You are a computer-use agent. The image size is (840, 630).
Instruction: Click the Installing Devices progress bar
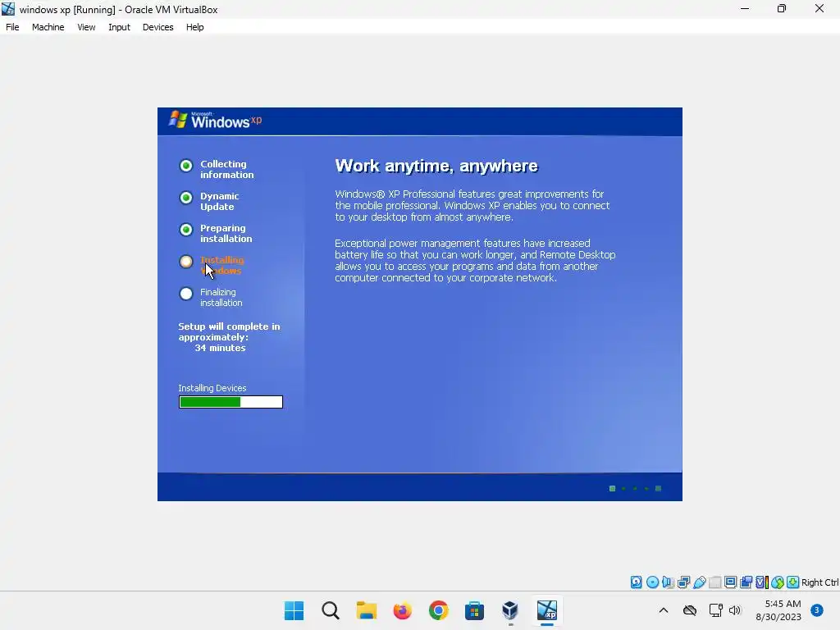click(231, 402)
